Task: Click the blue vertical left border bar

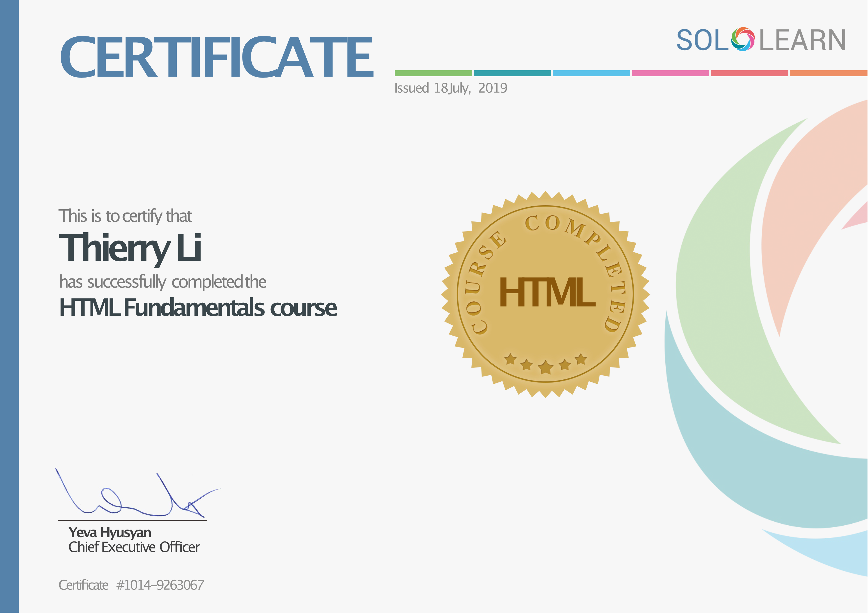Action: point(9,307)
